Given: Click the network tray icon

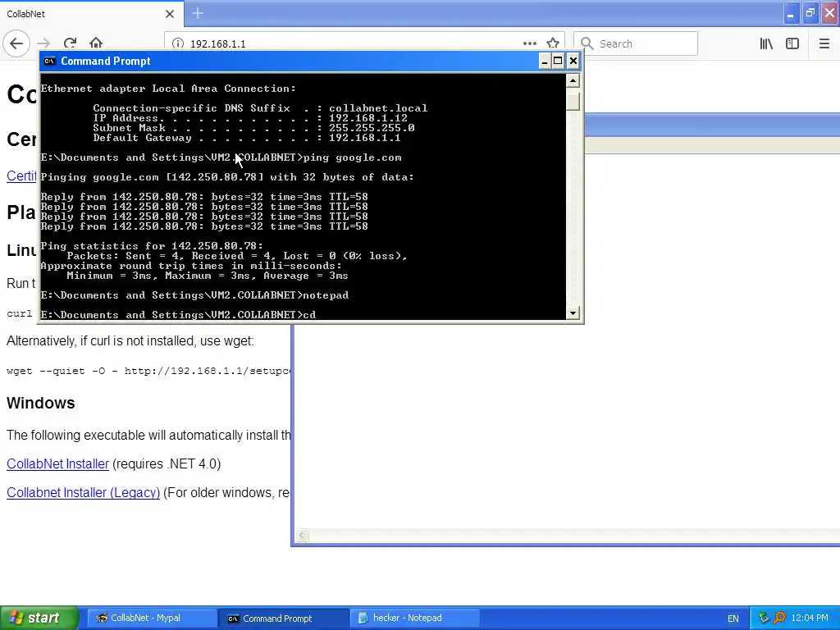Looking at the screenshot, I should (x=764, y=618).
